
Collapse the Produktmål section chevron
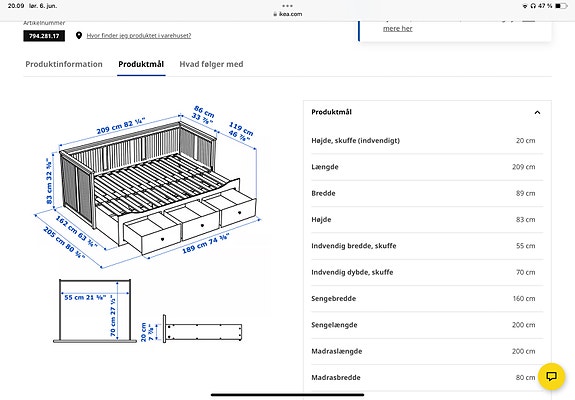pos(537,113)
